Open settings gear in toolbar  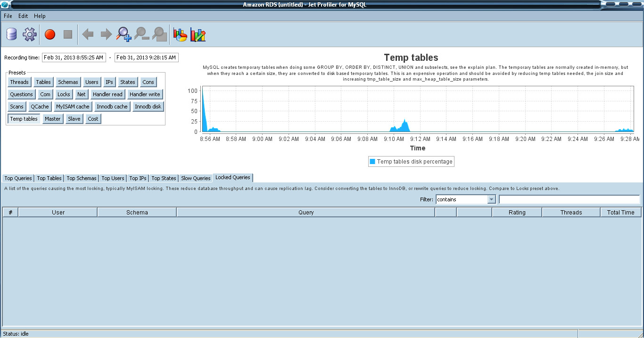pos(29,34)
